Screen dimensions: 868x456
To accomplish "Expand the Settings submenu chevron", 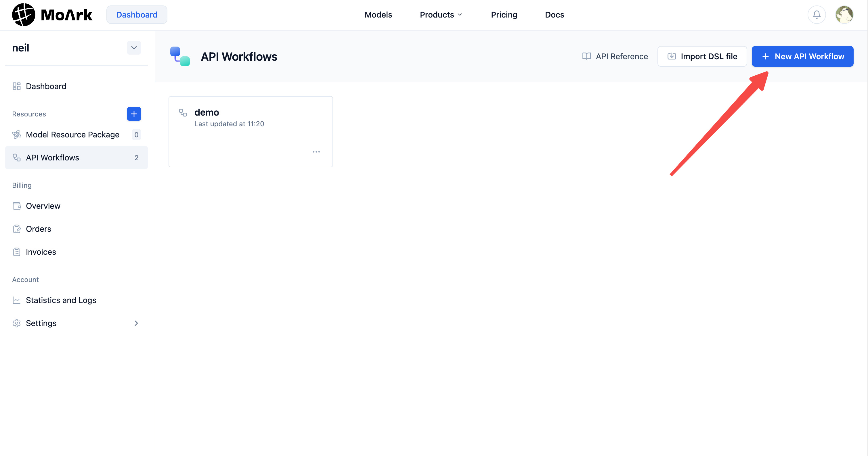I will coord(136,323).
